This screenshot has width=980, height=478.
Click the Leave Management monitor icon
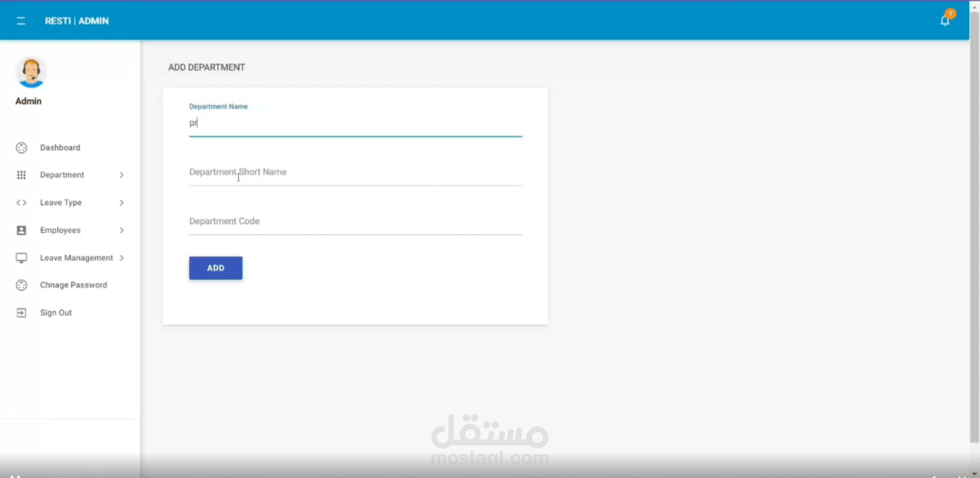21,257
